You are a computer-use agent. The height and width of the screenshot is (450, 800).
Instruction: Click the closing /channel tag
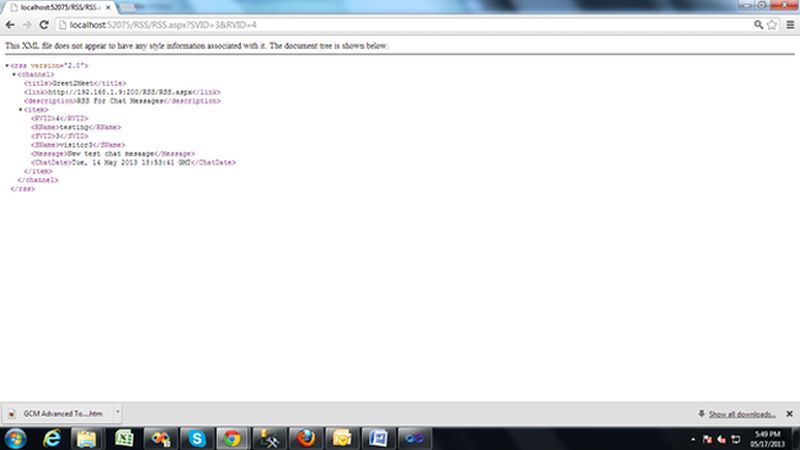point(38,180)
